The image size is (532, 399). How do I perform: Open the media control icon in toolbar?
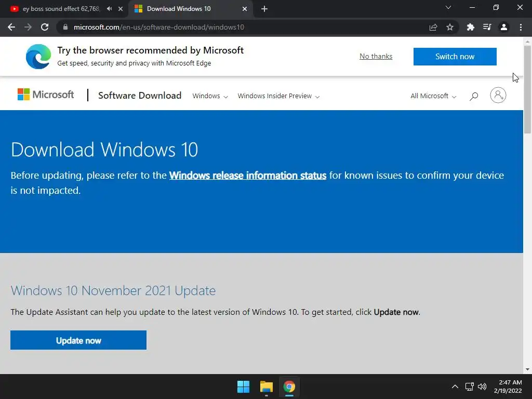[487, 27]
